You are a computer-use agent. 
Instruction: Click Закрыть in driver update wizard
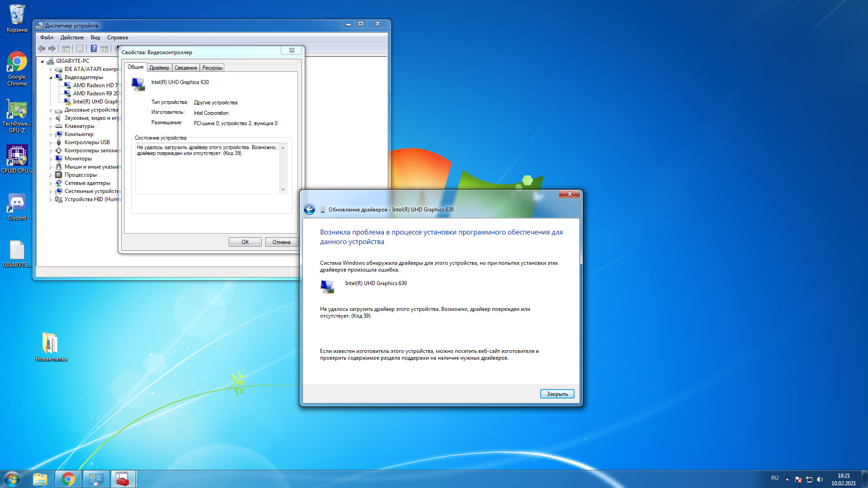tap(557, 394)
